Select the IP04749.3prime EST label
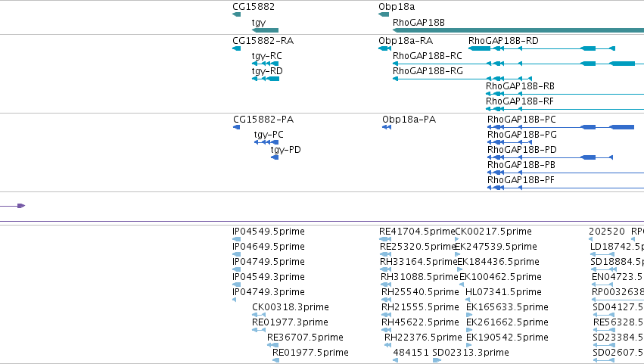The height and width of the screenshot is (364, 644). (269, 293)
